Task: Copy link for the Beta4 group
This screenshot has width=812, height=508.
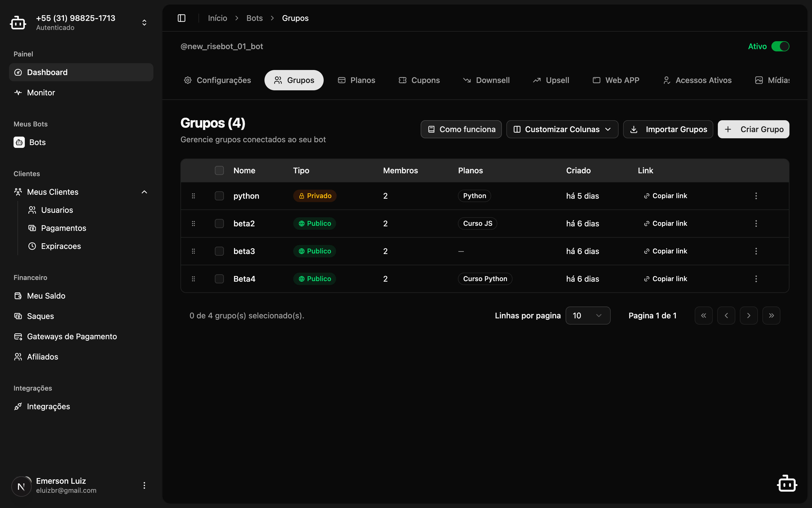Action: click(665, 279)
